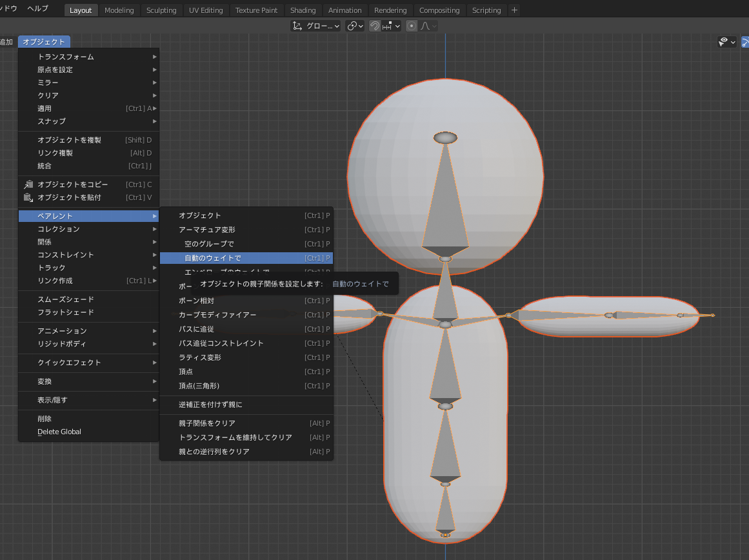The height and width of the screenshot is (560, 749).
Task: Expand the トランスフォーム submenu arrow
Action: point(154,56)
